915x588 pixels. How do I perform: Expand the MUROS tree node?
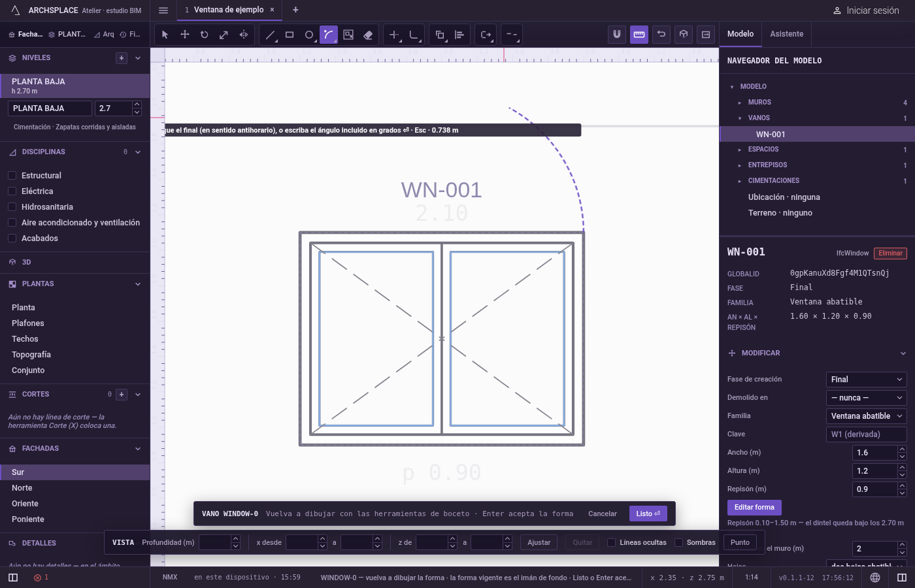coord(740,103)
